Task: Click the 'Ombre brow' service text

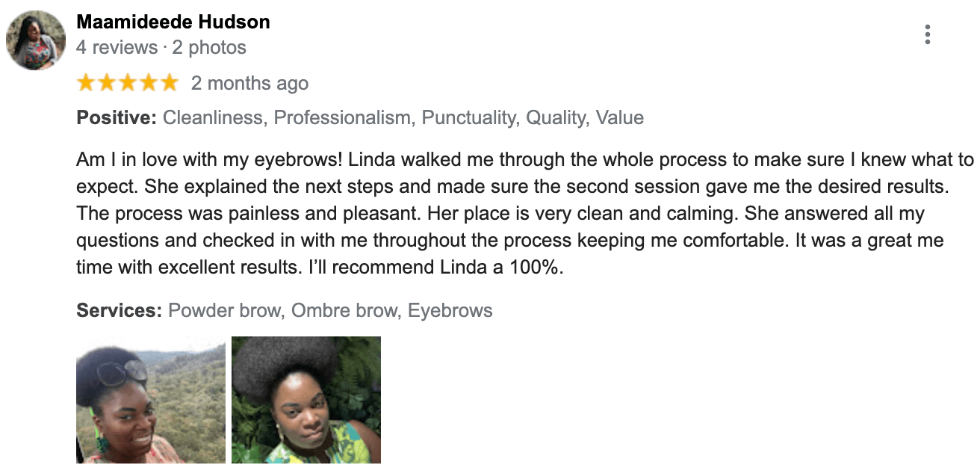Action: [x=344, y=310]
